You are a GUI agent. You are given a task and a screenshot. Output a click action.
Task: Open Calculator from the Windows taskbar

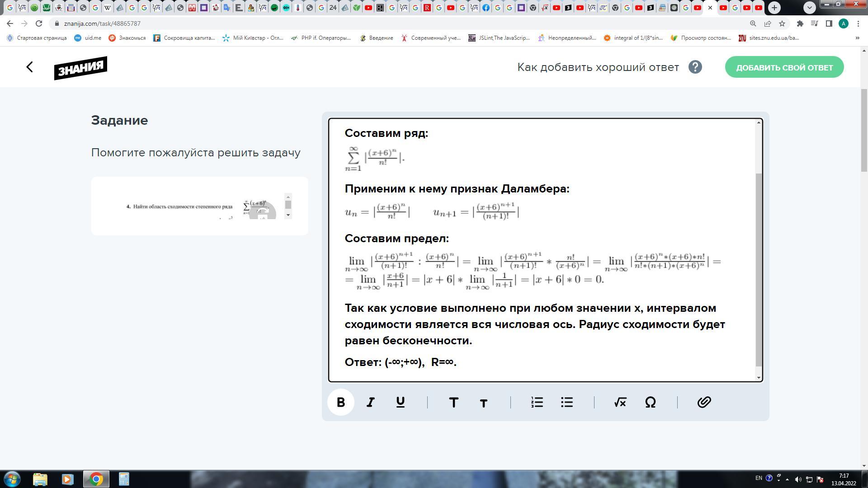124,479
